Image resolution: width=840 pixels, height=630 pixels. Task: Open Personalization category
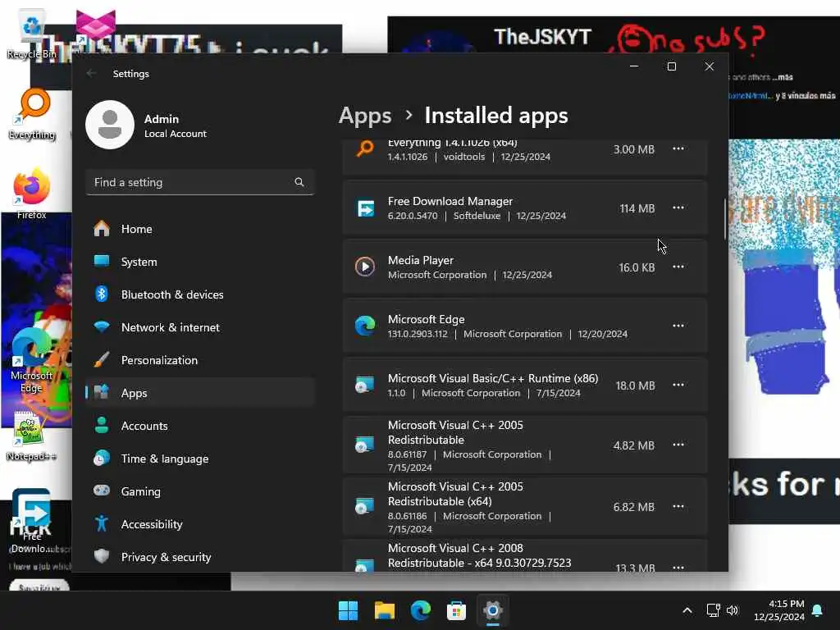pyautogui.click(x=199, y=360)
